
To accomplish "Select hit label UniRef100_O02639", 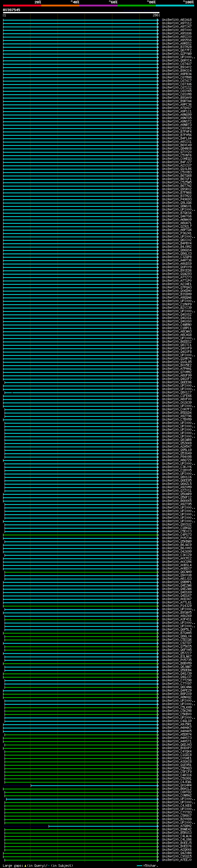I will 177,403.
